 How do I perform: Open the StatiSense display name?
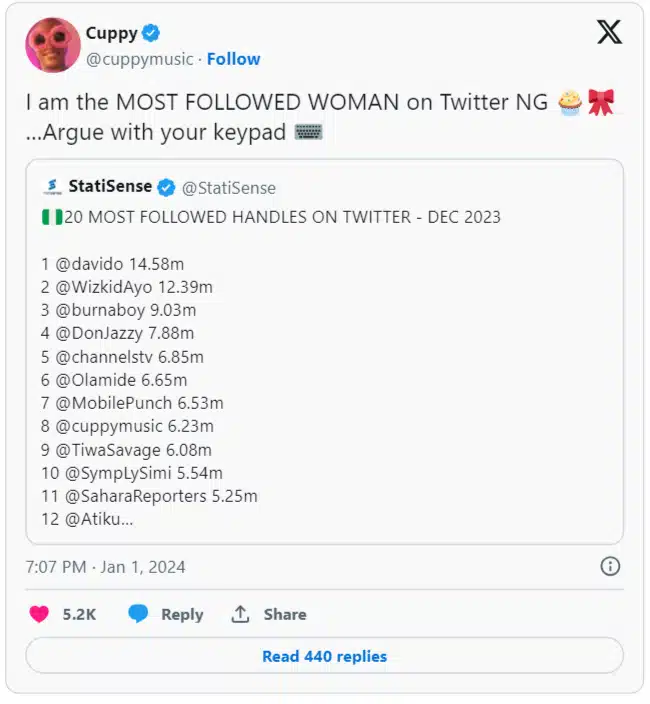point(110,187)
